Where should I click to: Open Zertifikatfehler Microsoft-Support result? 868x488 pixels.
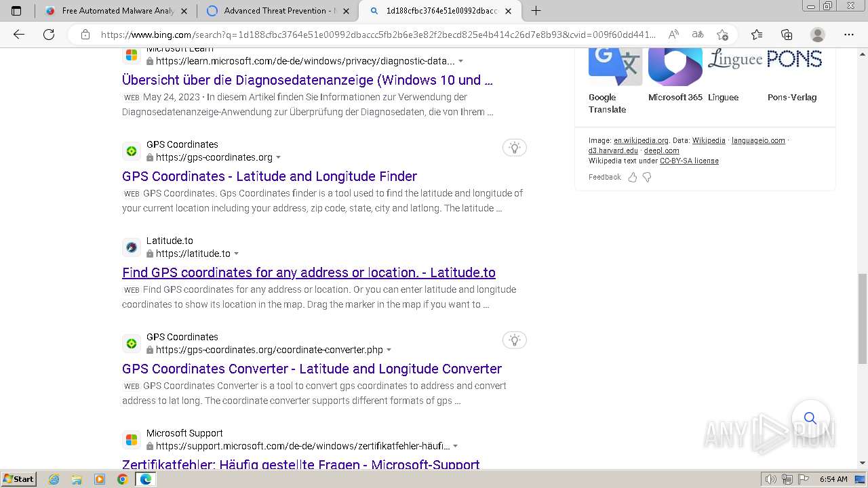click(301, 464)
